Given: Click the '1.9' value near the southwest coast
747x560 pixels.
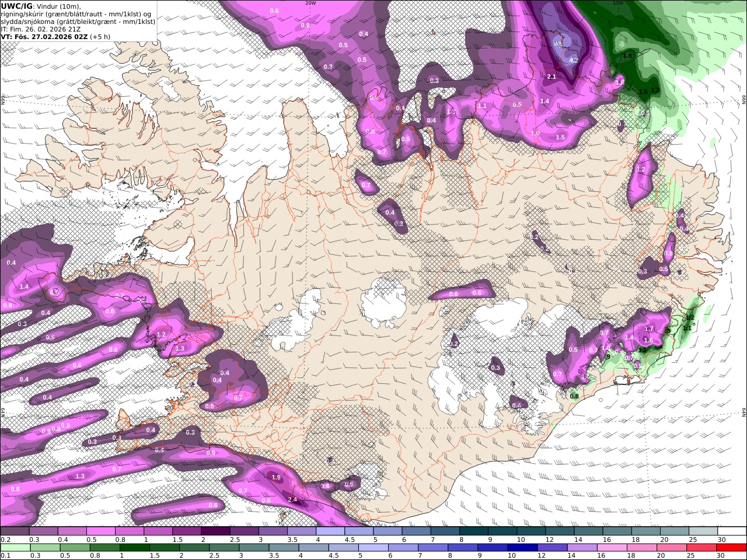Looking at the screenshot, I should coord(277,477).
